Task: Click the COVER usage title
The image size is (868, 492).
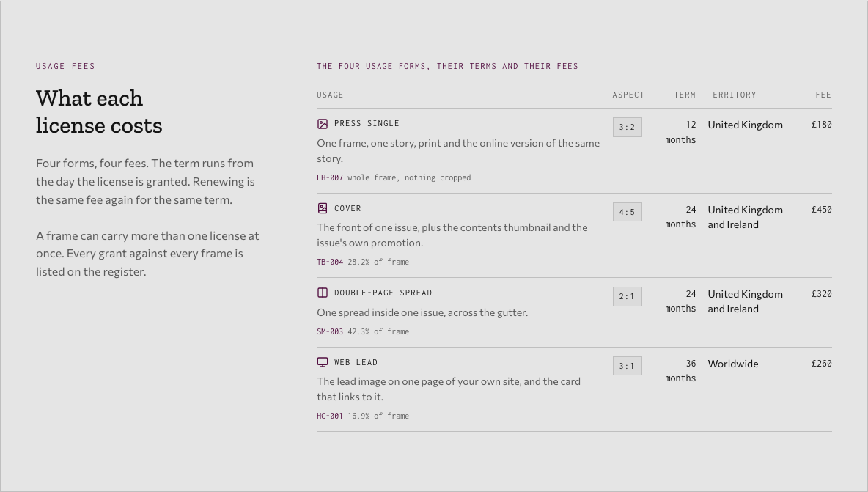Action: coord(347,209)
